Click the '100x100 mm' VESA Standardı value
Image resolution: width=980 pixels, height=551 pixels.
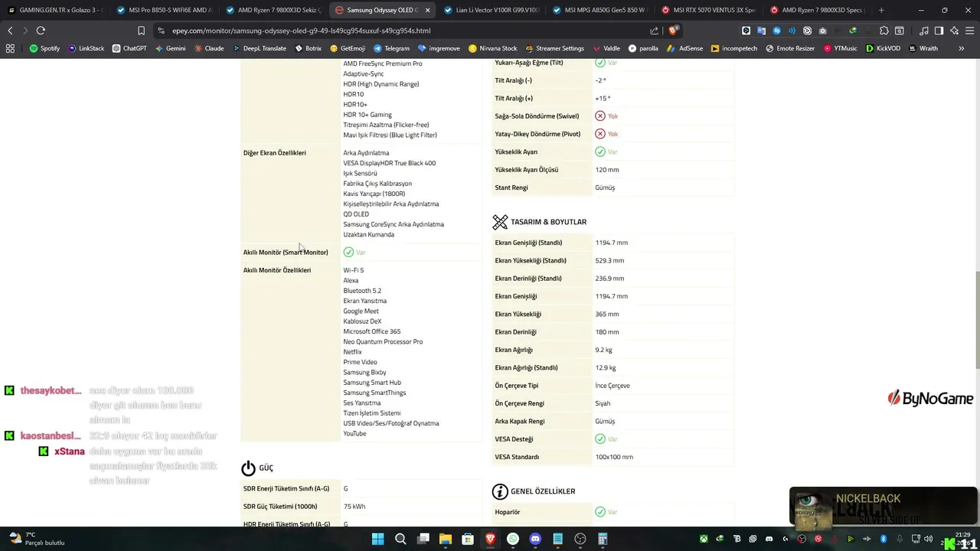(x=614, y=457)
